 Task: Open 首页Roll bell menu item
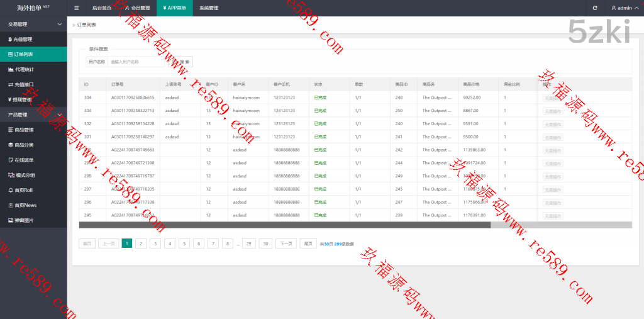[24, 190]
